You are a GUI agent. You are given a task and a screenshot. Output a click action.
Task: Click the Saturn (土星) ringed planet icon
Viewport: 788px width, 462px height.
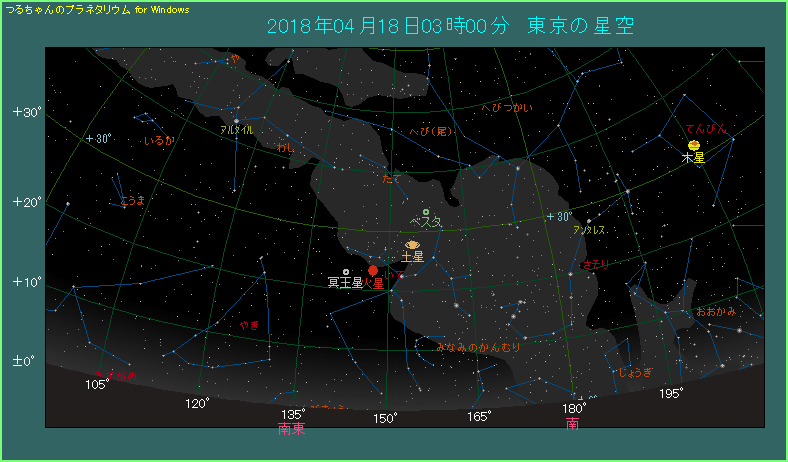[x=412, y=244]
